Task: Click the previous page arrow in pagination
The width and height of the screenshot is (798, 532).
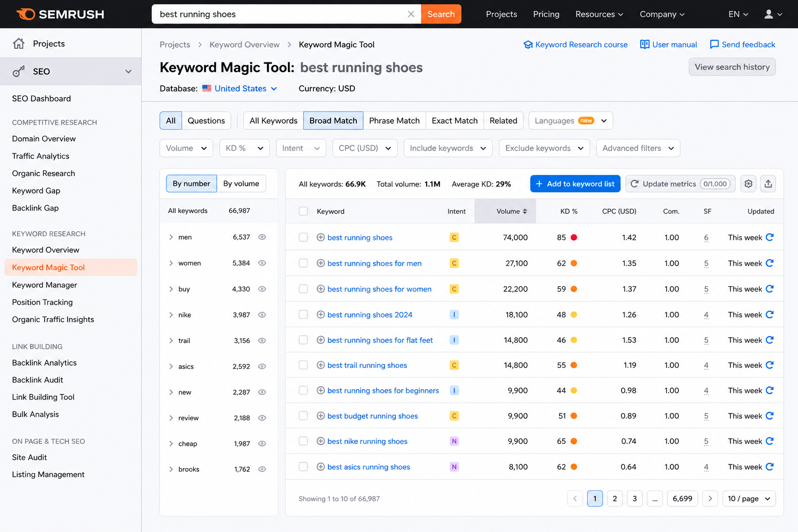Action: click(x=575, y=498)
